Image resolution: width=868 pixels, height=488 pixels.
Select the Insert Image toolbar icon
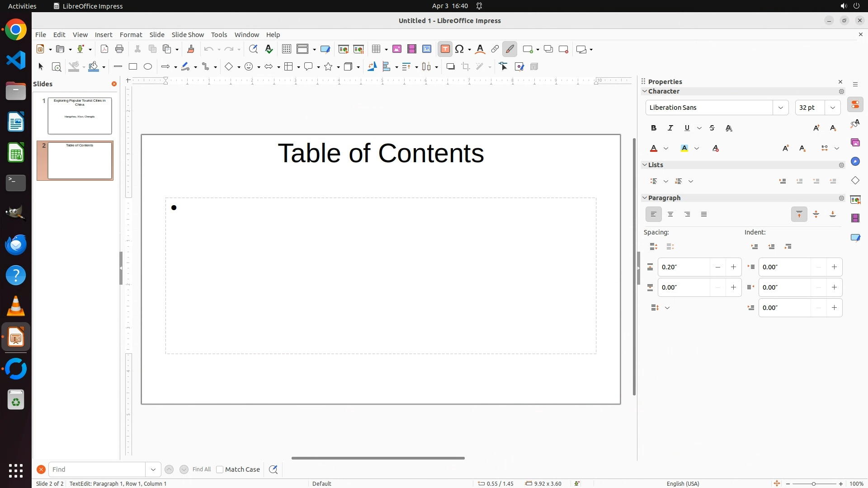coord(397,49)
